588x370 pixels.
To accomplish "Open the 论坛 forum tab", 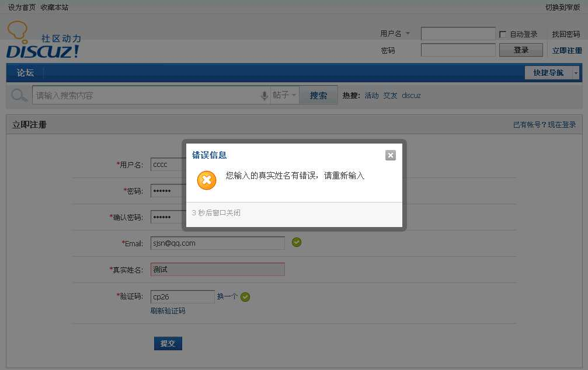I will pos(25,73).
